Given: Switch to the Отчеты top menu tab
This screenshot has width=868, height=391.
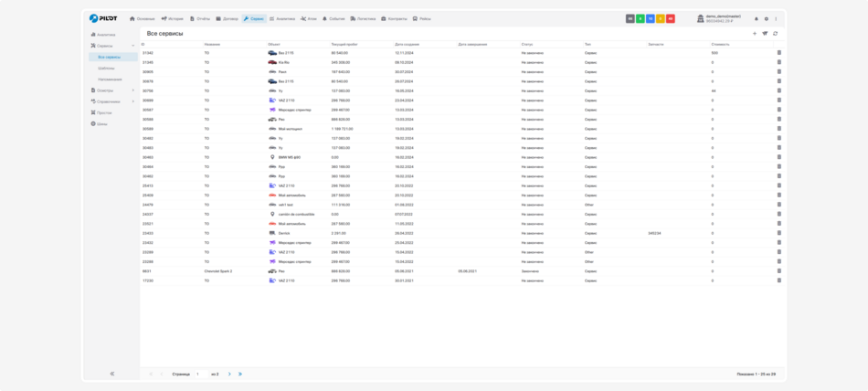Looking at the screenshot, I should point(200,18).
